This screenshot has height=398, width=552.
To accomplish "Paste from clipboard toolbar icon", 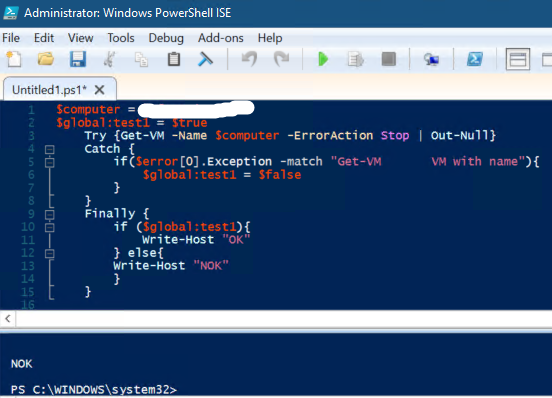I will pyautogui.click(x=174, y=59).
